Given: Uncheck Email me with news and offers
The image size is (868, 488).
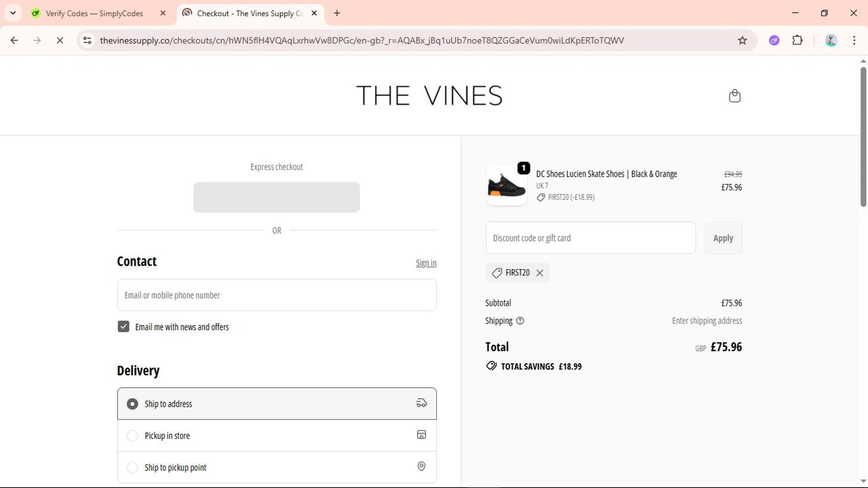Looking at the screenshot, I should [123, 327].
